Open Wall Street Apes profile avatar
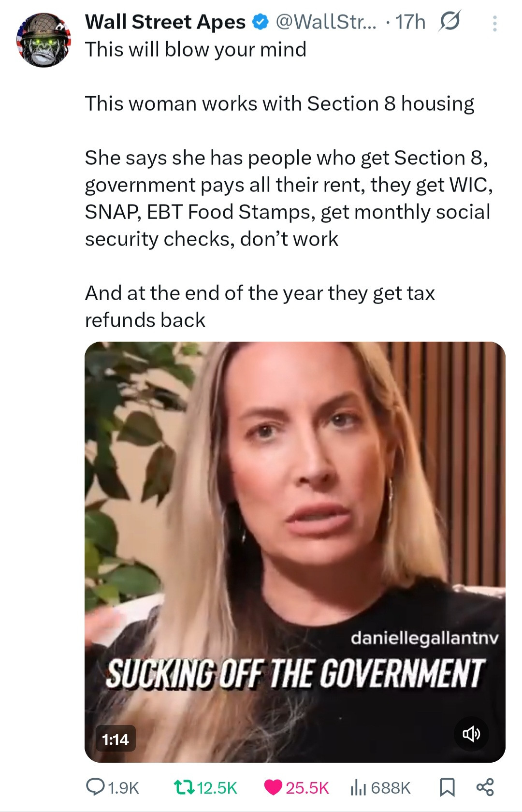Viewport: 522px width, 812px height. click(x=44, y=40)
